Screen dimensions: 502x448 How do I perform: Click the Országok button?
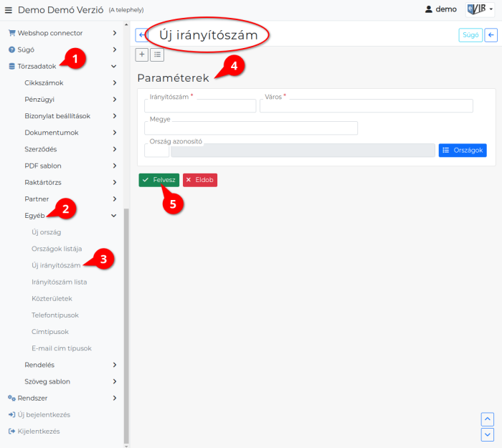[463, 151]
